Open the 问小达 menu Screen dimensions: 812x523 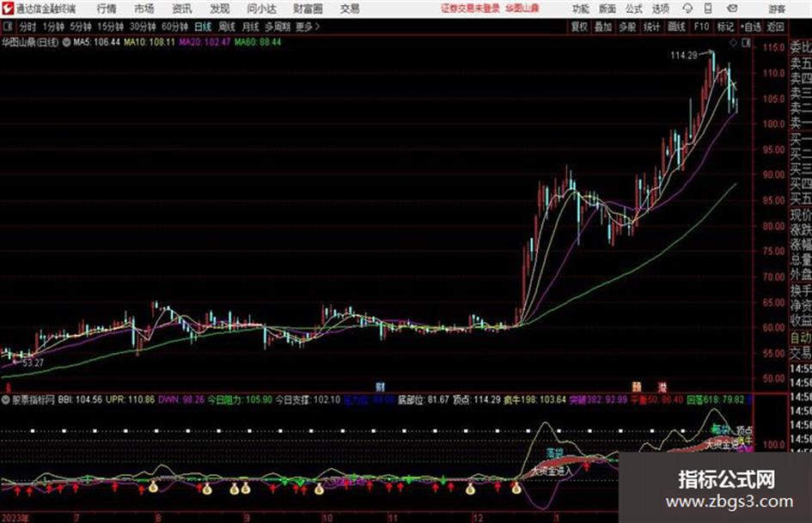point(262,9)
